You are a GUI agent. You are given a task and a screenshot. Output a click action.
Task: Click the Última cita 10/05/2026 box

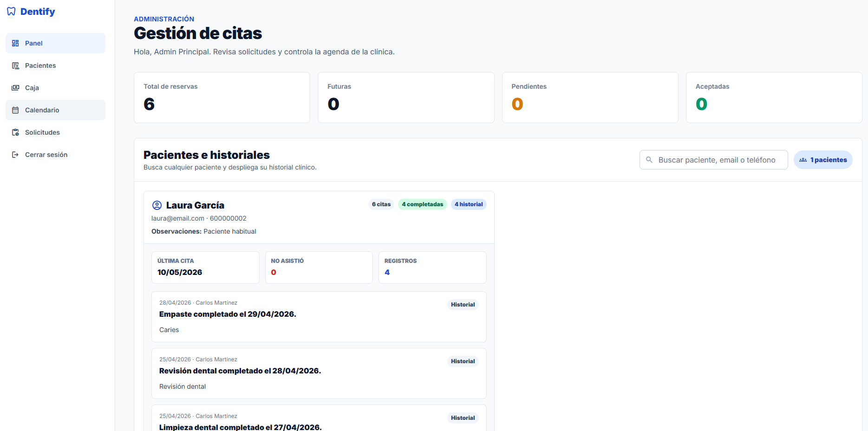205,268
